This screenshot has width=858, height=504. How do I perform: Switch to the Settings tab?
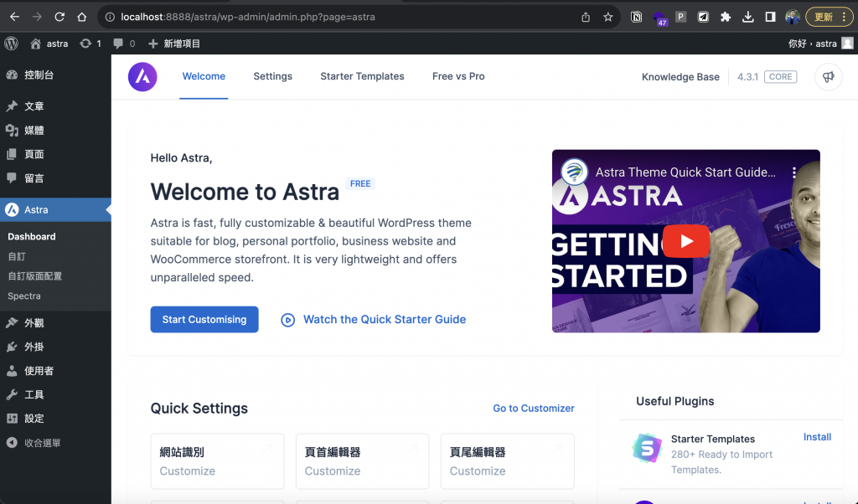pyautogui.click(x=272, y=76)
